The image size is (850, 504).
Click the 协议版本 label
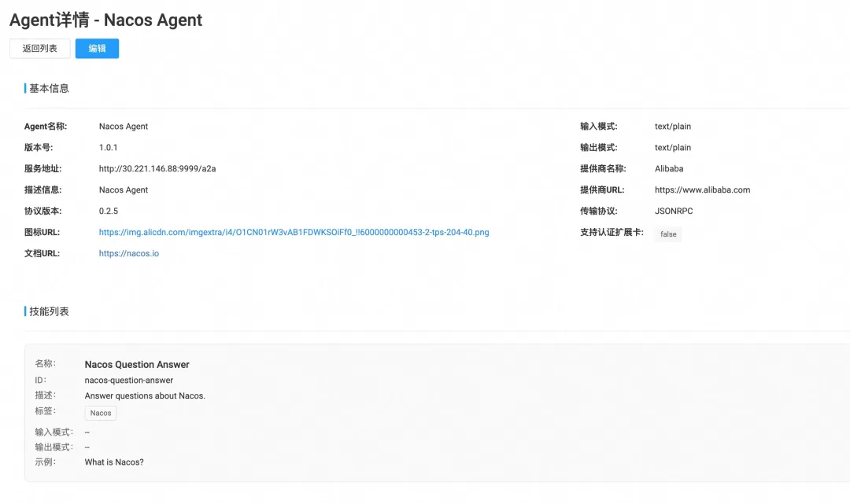42,212
